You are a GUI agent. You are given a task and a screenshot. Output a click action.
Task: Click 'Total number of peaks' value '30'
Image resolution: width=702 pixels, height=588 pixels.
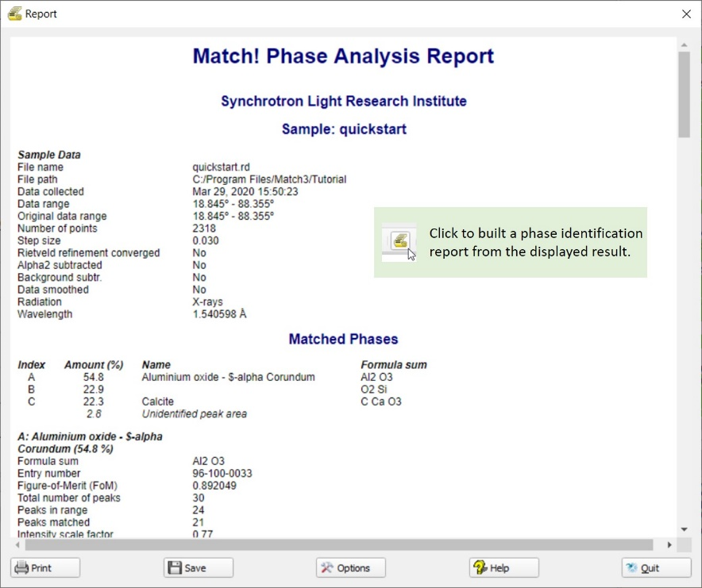199,498
